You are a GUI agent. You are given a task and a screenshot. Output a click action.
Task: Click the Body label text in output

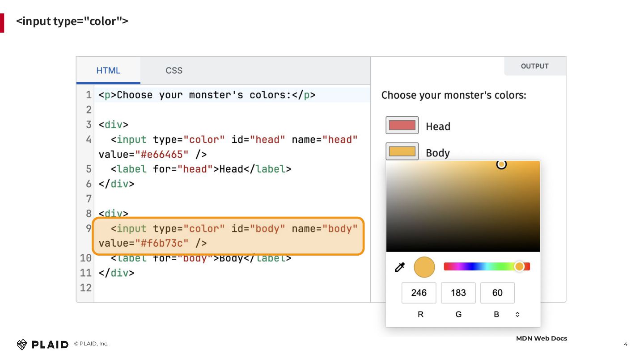[437, 153]
